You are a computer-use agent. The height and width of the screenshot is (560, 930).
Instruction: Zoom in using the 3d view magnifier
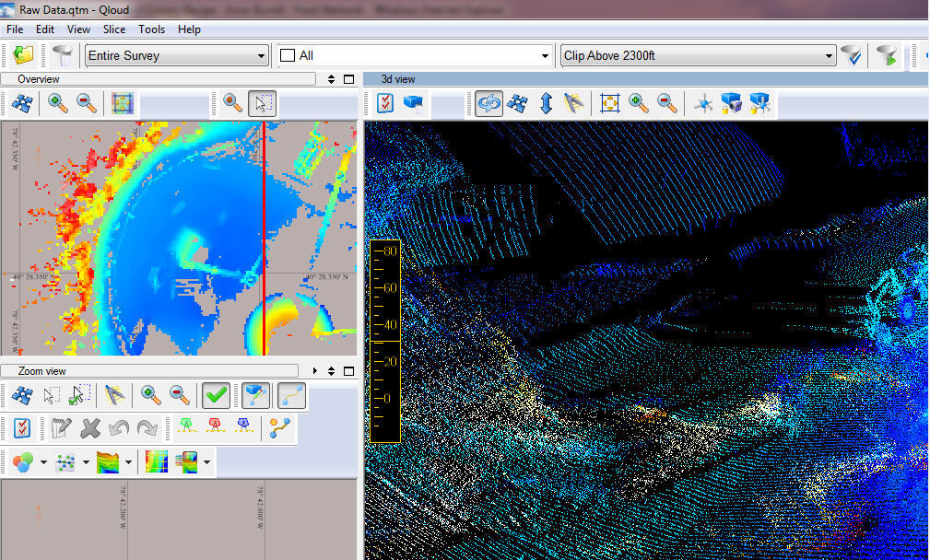click(x=639, y=103)
